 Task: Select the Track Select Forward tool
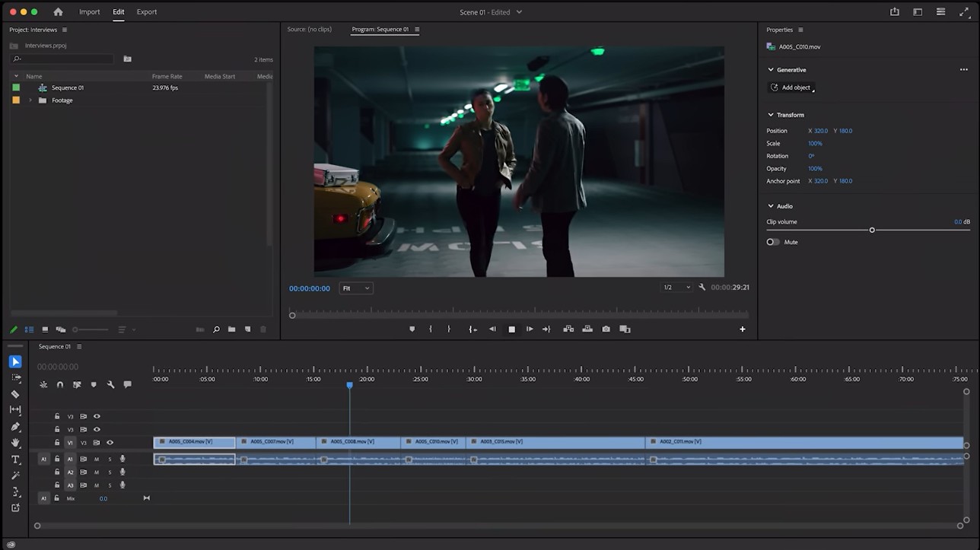tap(15, 378)
